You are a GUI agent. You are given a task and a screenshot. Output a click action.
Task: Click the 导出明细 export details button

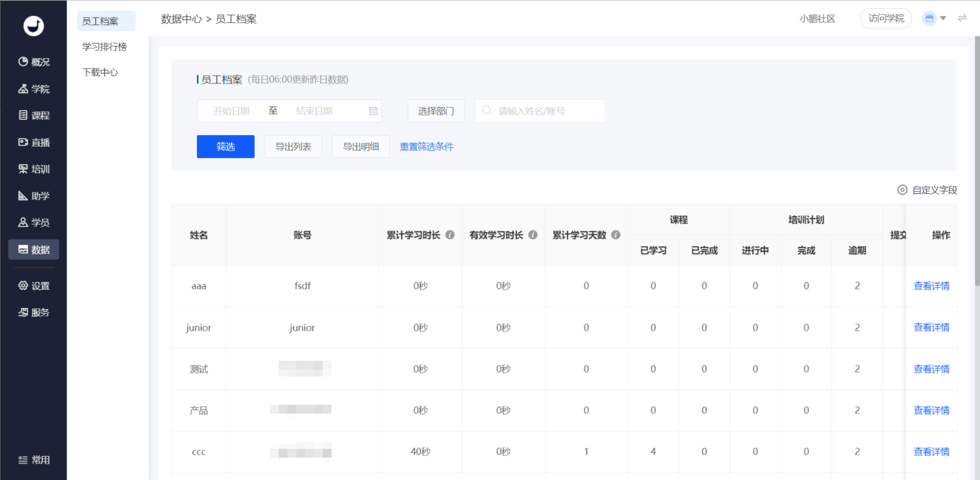[x=361, y=146]
